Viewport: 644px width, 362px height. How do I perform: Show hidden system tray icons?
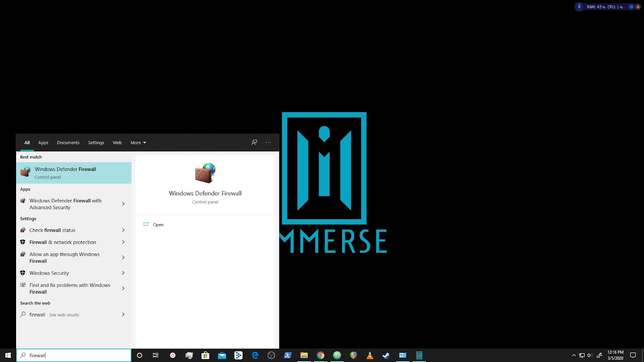point(574,355)
